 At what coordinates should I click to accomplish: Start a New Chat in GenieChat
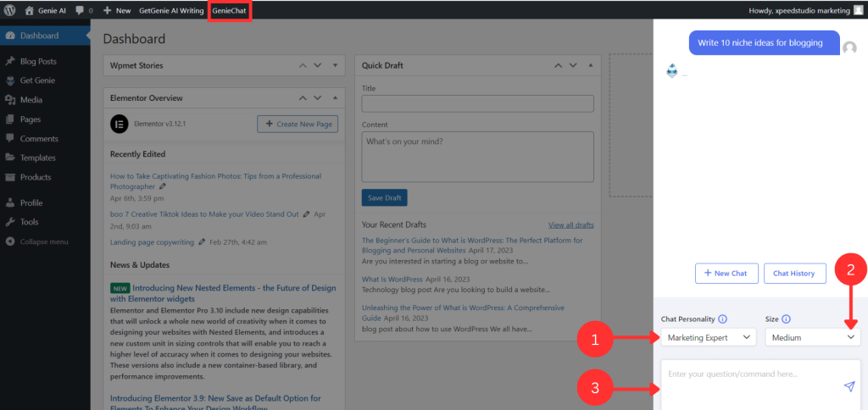point(726,274)
